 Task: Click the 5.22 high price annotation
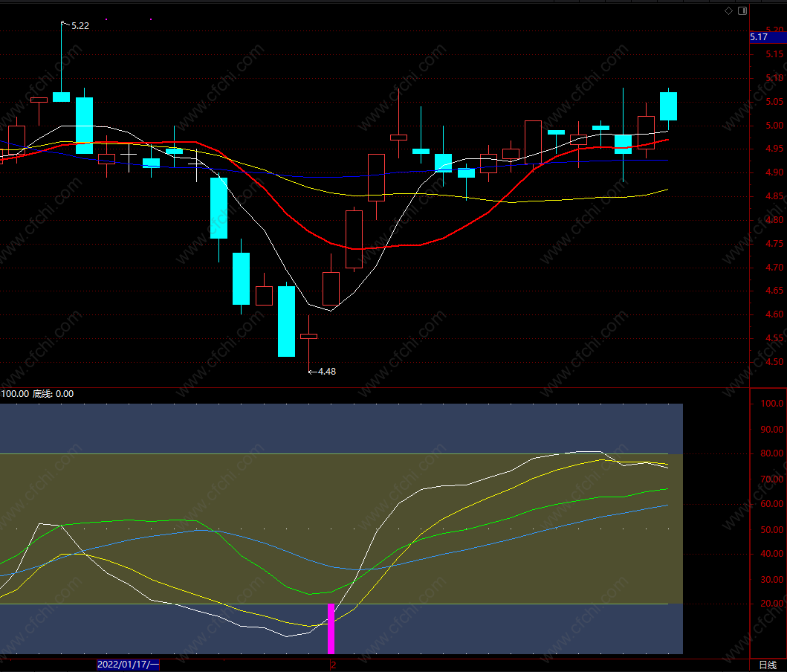pos(80,25)
